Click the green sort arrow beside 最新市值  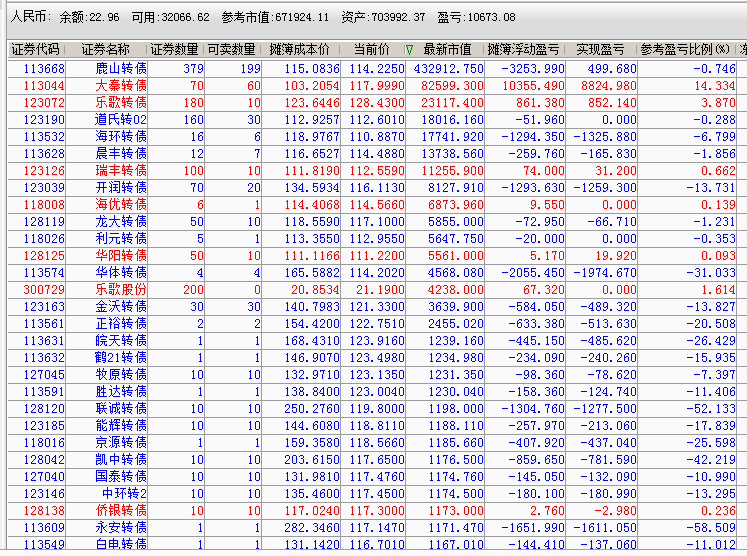pos(409,50)
